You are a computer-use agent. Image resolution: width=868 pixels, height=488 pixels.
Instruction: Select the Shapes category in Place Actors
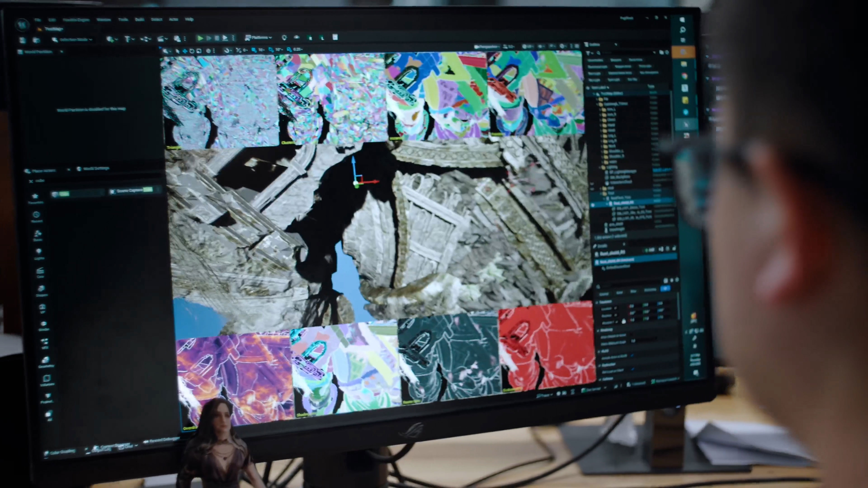coord(42,291)
